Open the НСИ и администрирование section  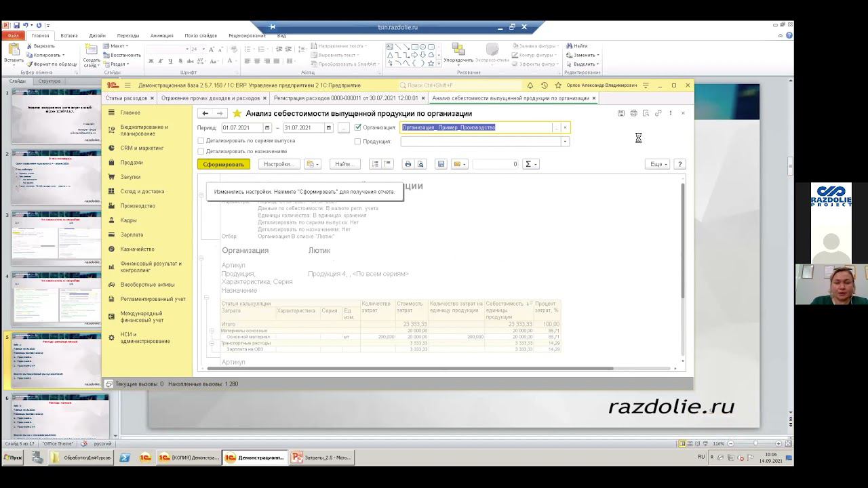click(x=144, y=338)
